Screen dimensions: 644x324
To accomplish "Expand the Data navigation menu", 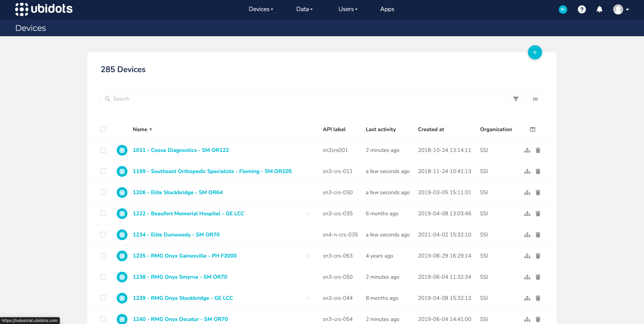I will coord(304,9).
